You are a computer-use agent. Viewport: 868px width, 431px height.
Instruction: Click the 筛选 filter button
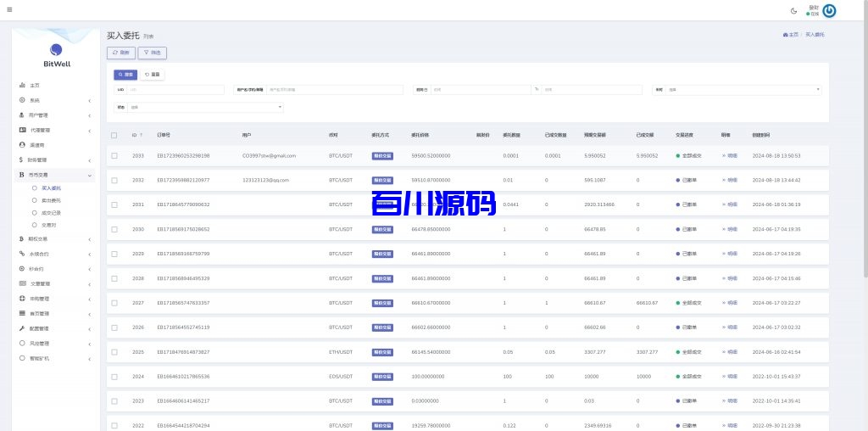point(153,53)
